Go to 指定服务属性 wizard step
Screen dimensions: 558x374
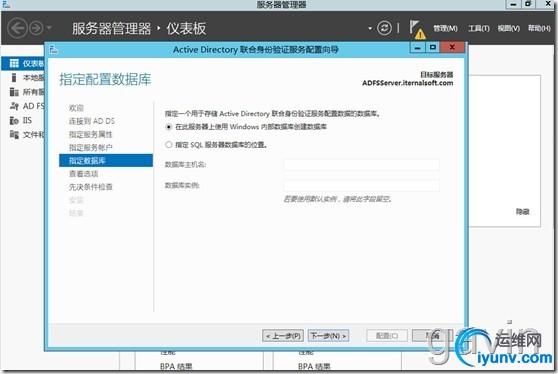pos(90,134)
